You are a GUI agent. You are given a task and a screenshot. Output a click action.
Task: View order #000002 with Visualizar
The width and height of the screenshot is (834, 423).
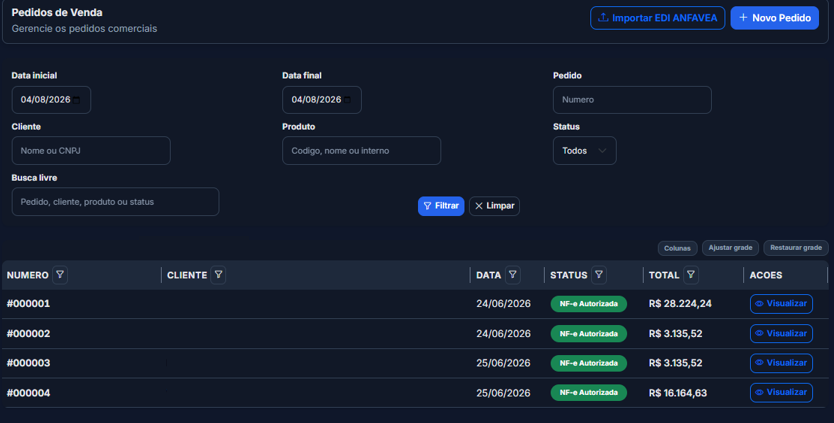(781, 334)
